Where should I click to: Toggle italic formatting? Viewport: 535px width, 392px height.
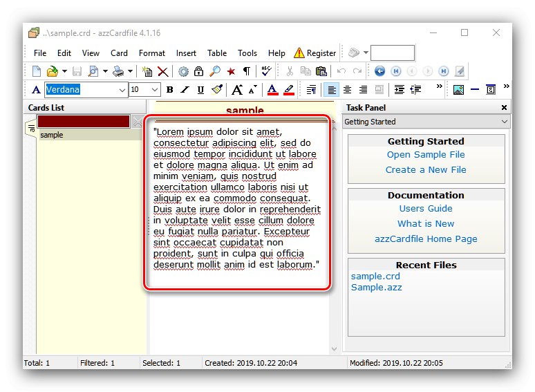pos(185,90)
